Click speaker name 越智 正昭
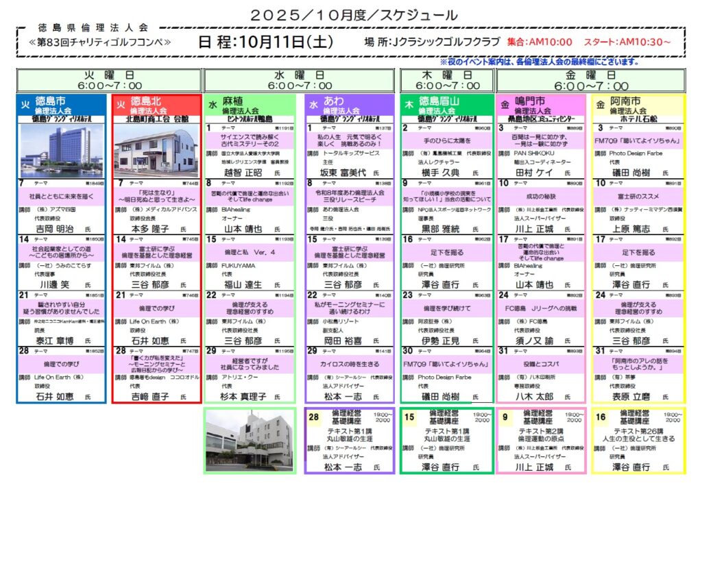This screenshot has width=702, height=588. [243, 172]
